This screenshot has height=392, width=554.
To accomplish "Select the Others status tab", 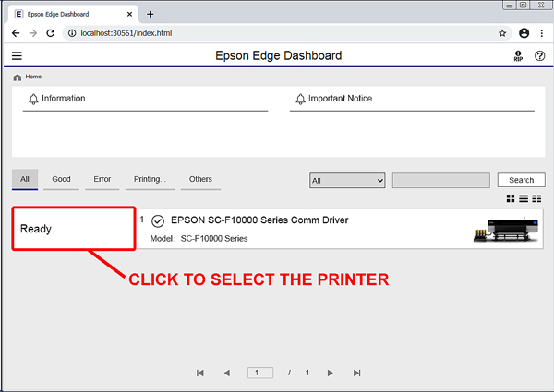I will 200,179.
